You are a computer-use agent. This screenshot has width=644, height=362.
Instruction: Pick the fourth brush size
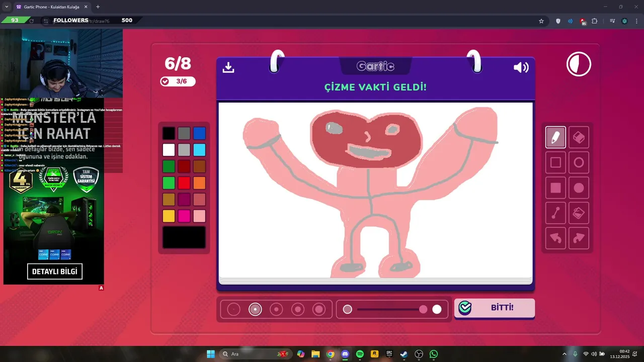pos(298,309)
